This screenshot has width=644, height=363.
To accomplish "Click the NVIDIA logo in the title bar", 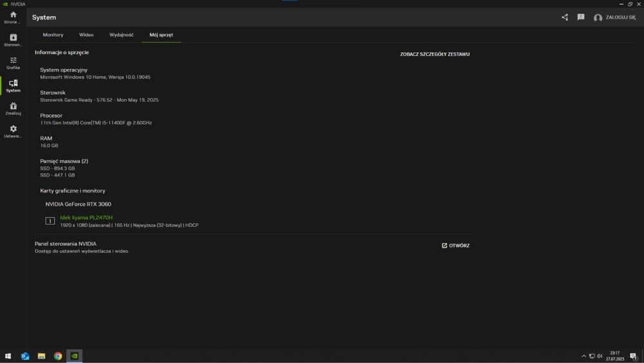I will pyautogui.click(x=5, y=4).
